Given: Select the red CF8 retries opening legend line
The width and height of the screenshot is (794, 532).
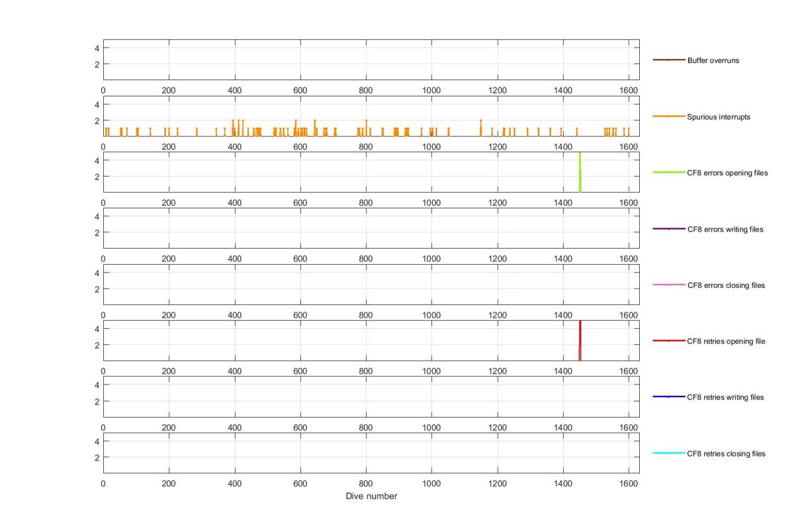Looking at the screenshot, I should click(x=669, y=341).
